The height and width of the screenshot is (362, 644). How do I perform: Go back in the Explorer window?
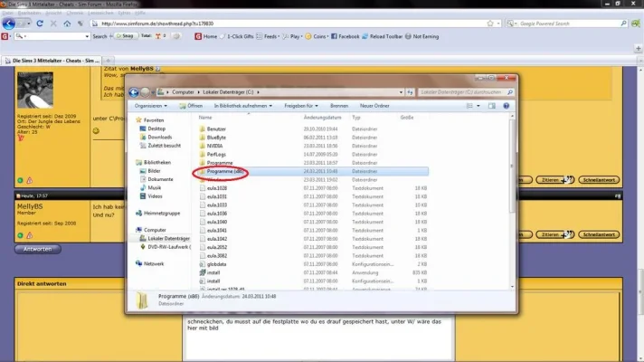click(134, 92)
